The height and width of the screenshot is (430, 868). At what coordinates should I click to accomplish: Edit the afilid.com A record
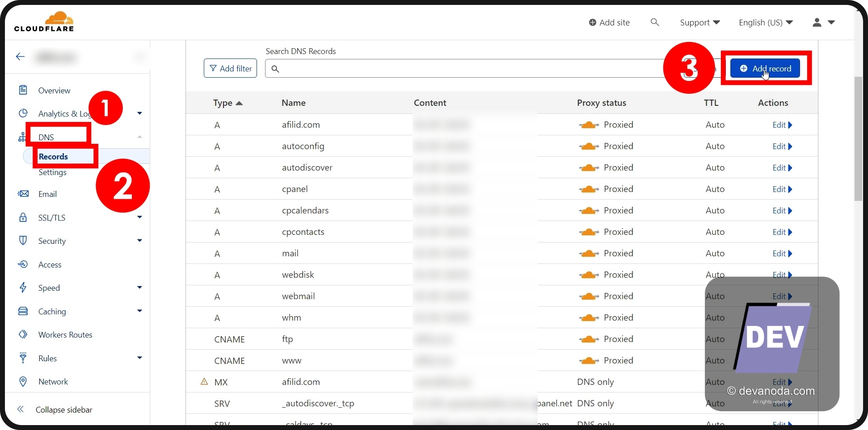point(782,125)
